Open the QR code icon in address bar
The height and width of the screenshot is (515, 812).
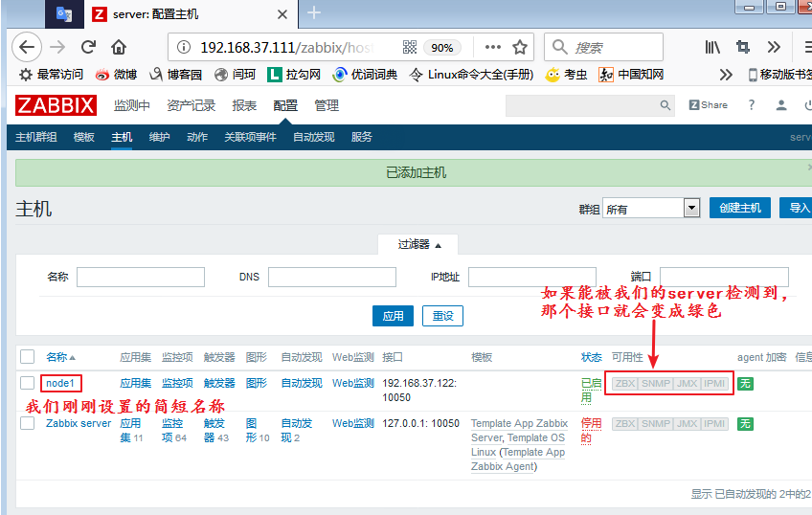410,48
